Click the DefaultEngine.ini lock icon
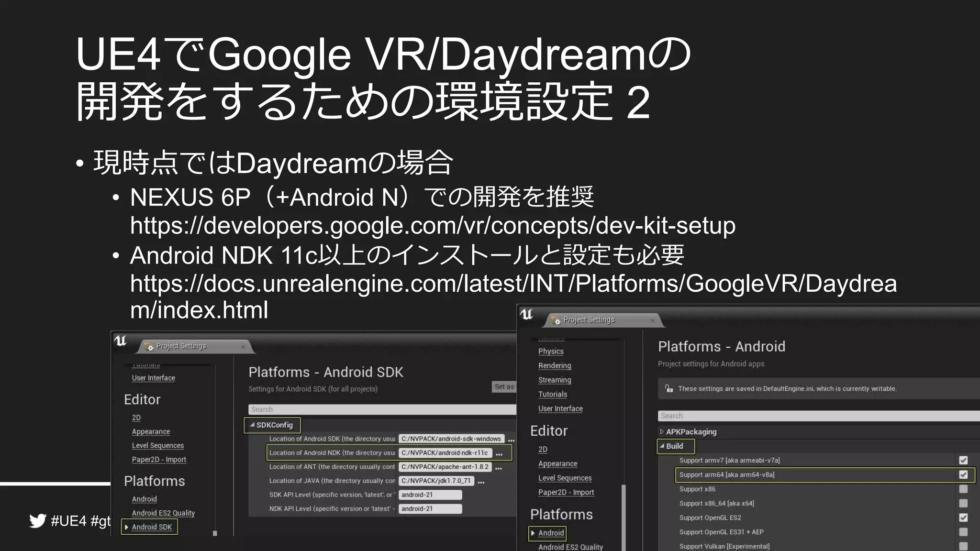The height and width of the screenshot is (551, 980). point(668,388)
